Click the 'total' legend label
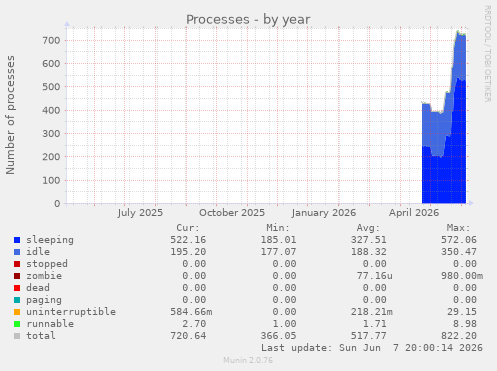The height and width of the screenshot is (371, 497). [x=41, y=336]
